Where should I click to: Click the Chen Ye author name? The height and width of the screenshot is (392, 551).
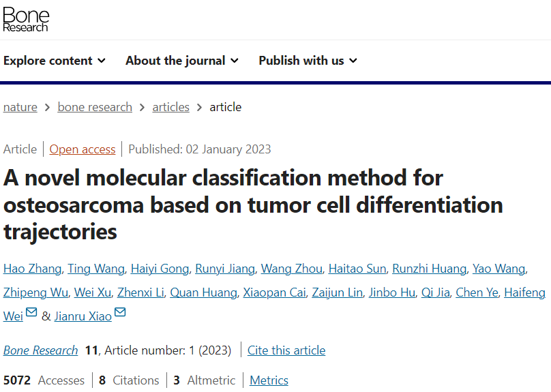point(477,292)
